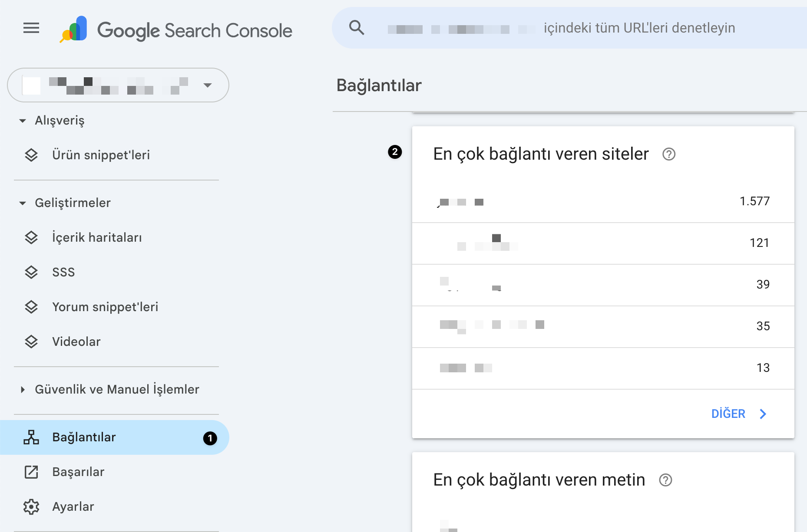Open help for 'En çok bağlantı veren metin'
Image resolution: width=807 pixels, height=532 pixels.
(665, 480)
